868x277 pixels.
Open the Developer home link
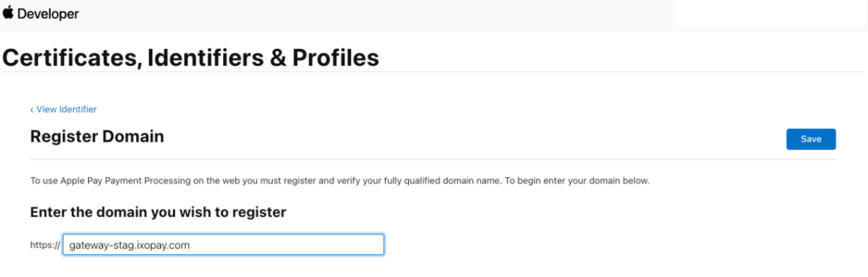(47, 14)
